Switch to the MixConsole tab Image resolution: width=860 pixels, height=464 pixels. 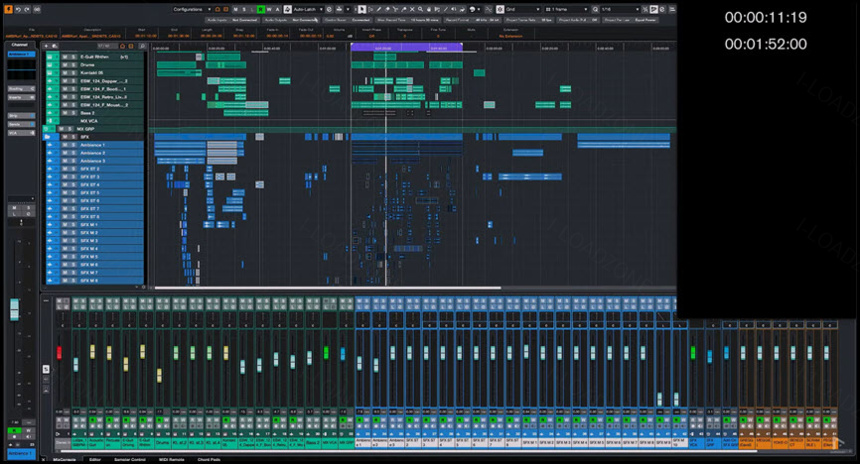(65, 460)
